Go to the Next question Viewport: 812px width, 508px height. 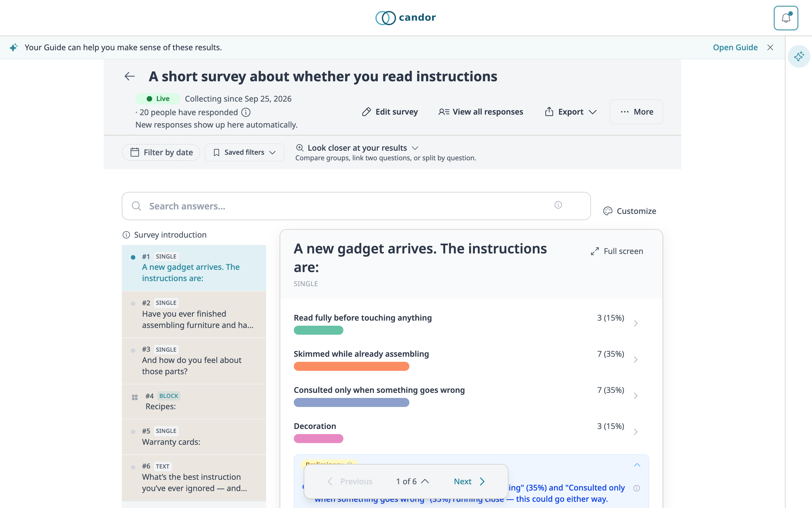point(469,481)
